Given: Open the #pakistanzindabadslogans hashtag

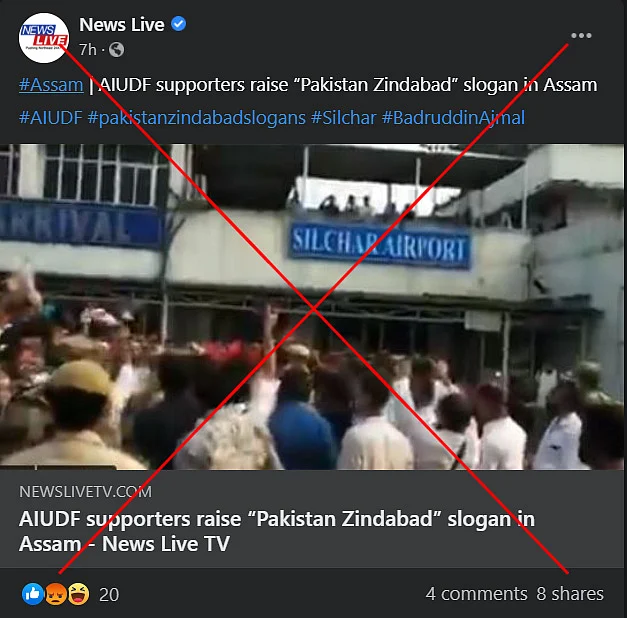Looking at the screenshot, I should point(196,118).
